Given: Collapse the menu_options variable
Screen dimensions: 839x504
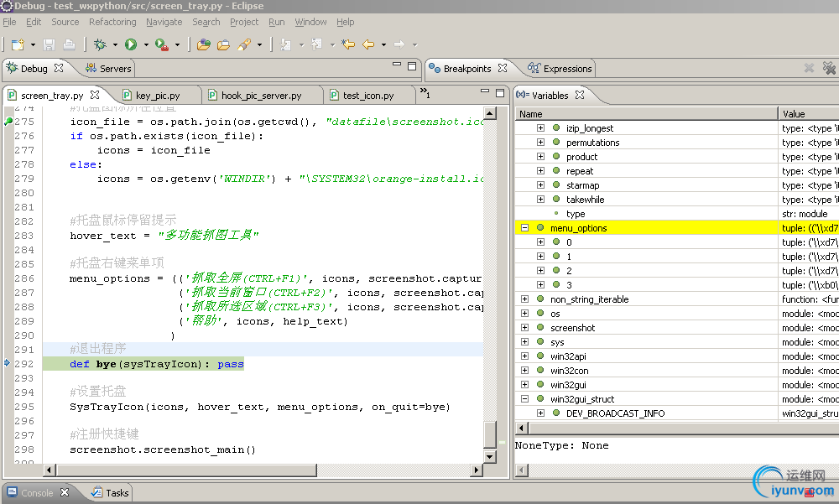Looking at the screenshot, I should pyautogui.click(x=524, y=228).
